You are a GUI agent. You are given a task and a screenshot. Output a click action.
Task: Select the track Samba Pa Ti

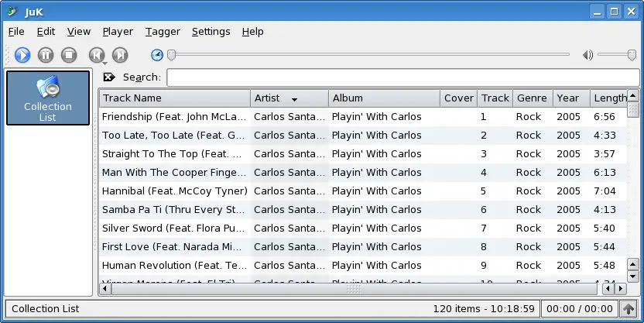pos(173,210)
